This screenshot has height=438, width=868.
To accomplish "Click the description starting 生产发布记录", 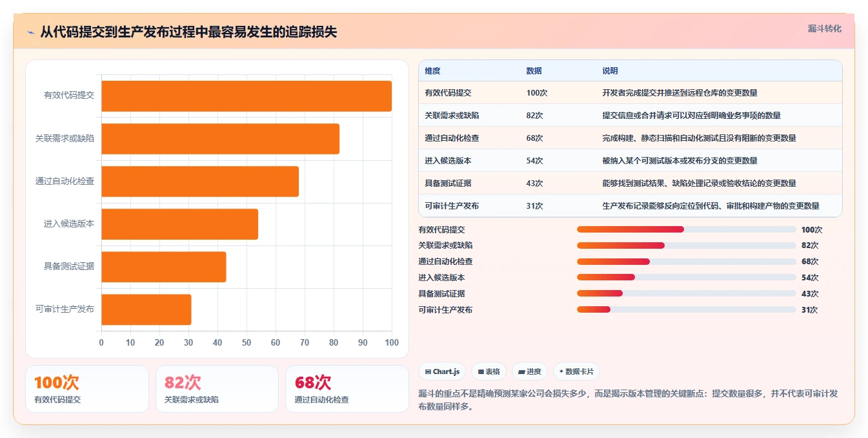I will point(711,206).
